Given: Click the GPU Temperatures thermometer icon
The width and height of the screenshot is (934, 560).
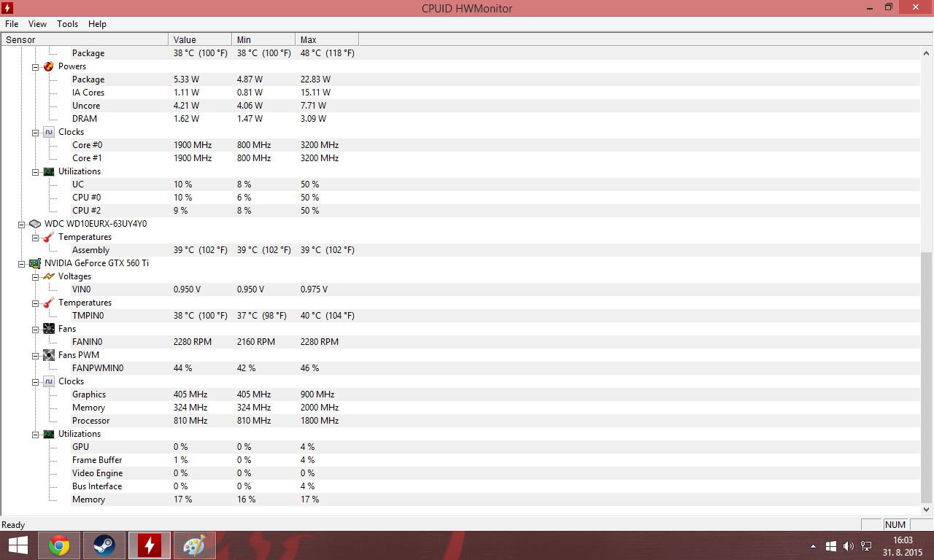Looking at the screenshot, I should click(x=49, y=303).
